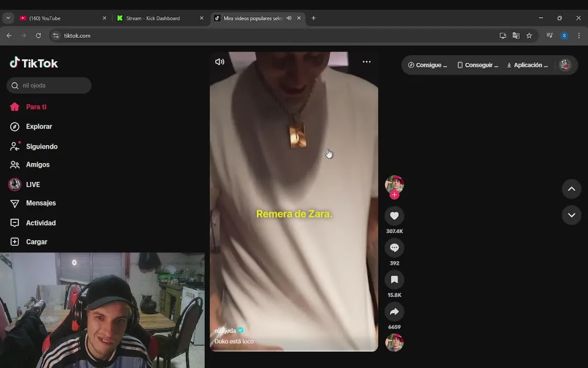Screen dimensions: 588x368
Task: Mute the TikTok tab via speaker icon
Action: click(x=289, y=18)
